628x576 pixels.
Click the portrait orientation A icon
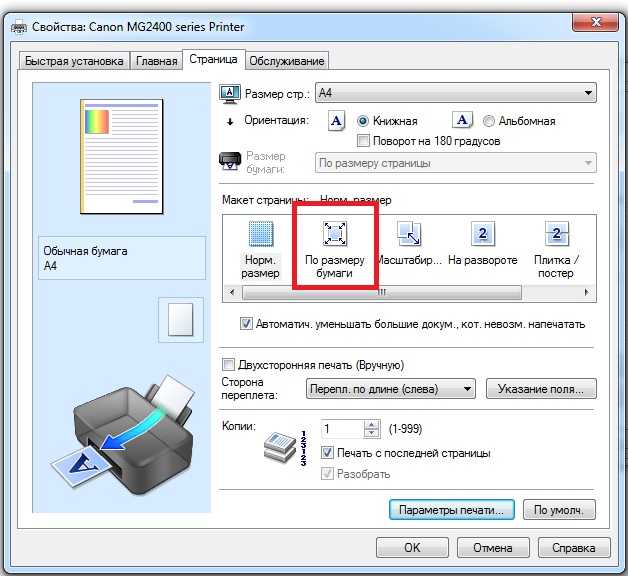tap(336, 121)
